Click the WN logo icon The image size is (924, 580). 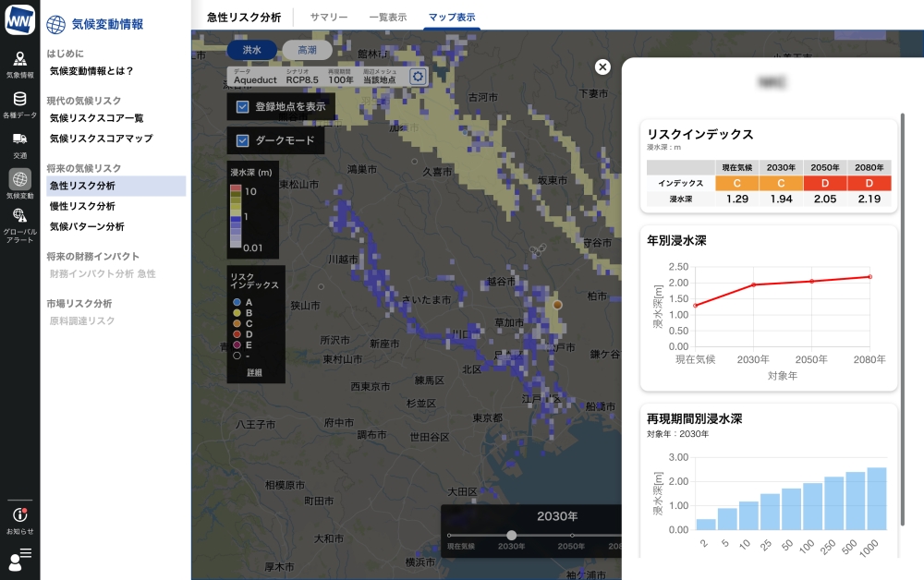click(x=19, y=19)
